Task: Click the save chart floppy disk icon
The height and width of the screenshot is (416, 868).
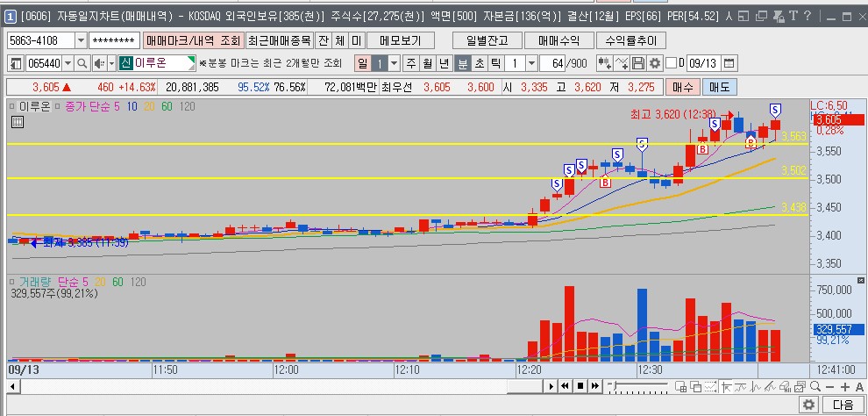Action: coord(638,64)
